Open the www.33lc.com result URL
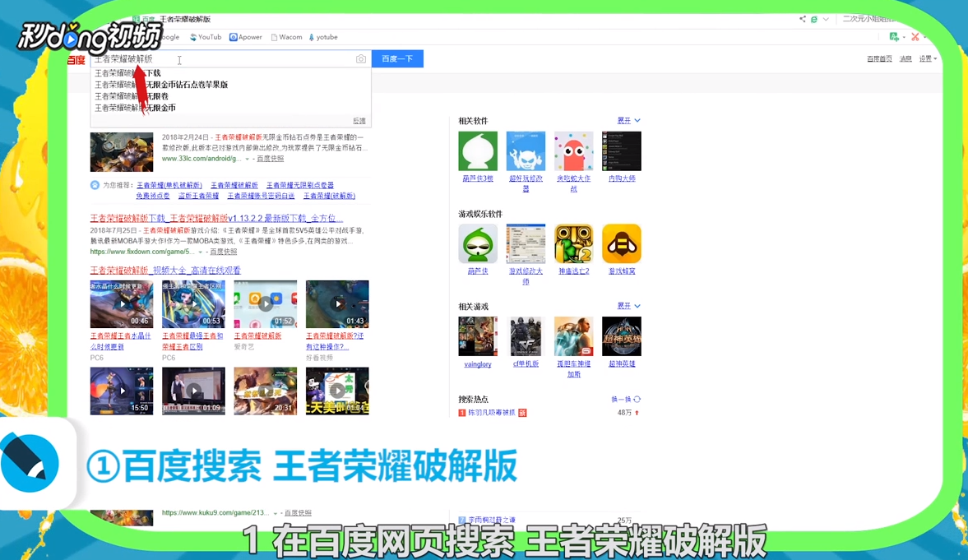Viewport: 968px width, 560px height. (201, 159)
